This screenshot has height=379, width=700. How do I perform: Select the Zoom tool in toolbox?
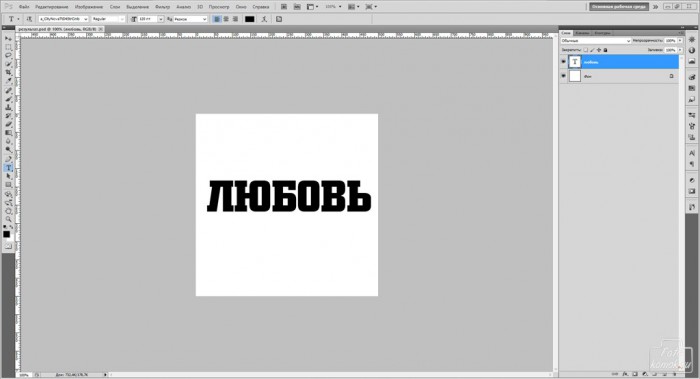[8, 220]
